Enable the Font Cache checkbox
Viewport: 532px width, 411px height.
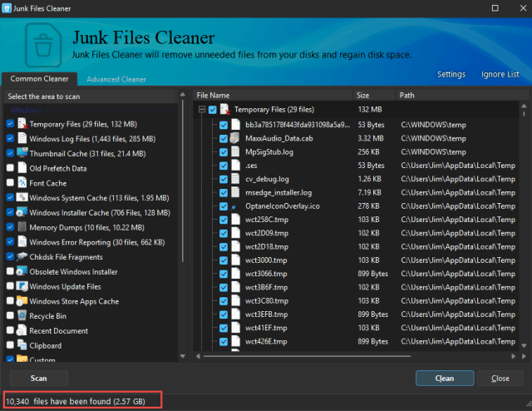10,182
